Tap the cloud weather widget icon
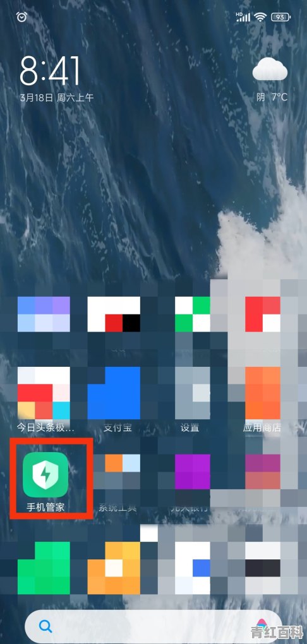 tap(270, 69)
